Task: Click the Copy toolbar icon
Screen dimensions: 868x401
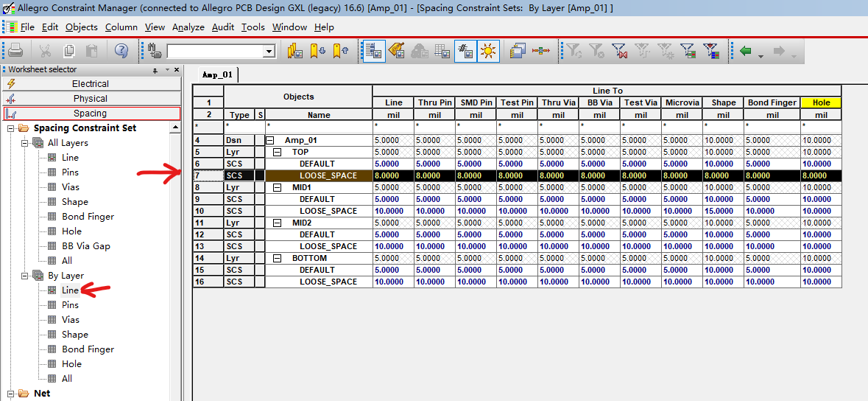Action: coord(69,51)
